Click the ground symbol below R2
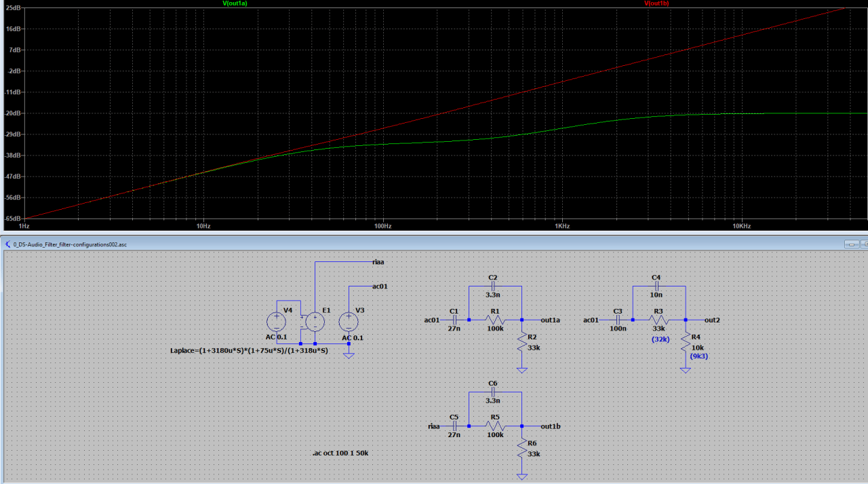The width and height of the screenshot is (868, 484). [x=521, y=369]
